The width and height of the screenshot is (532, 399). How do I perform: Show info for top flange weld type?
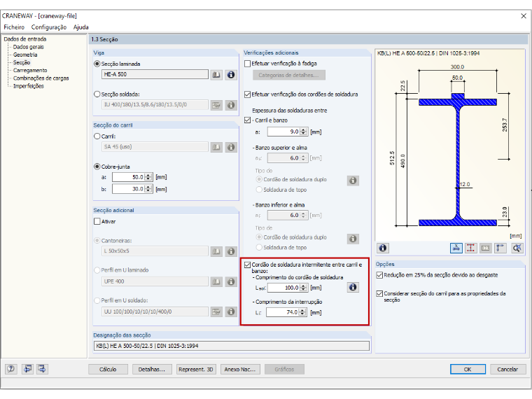coord(353,181)
